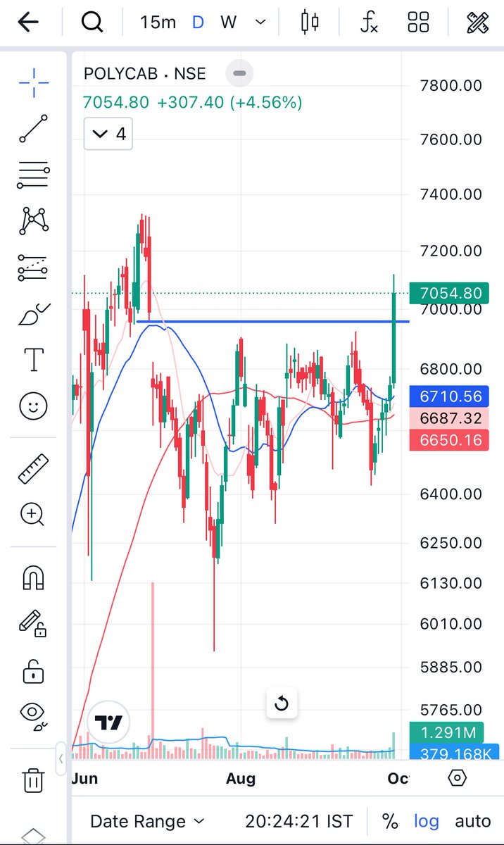
Task: Click the Aug label on time axis
Action: (x=241, y=779)
